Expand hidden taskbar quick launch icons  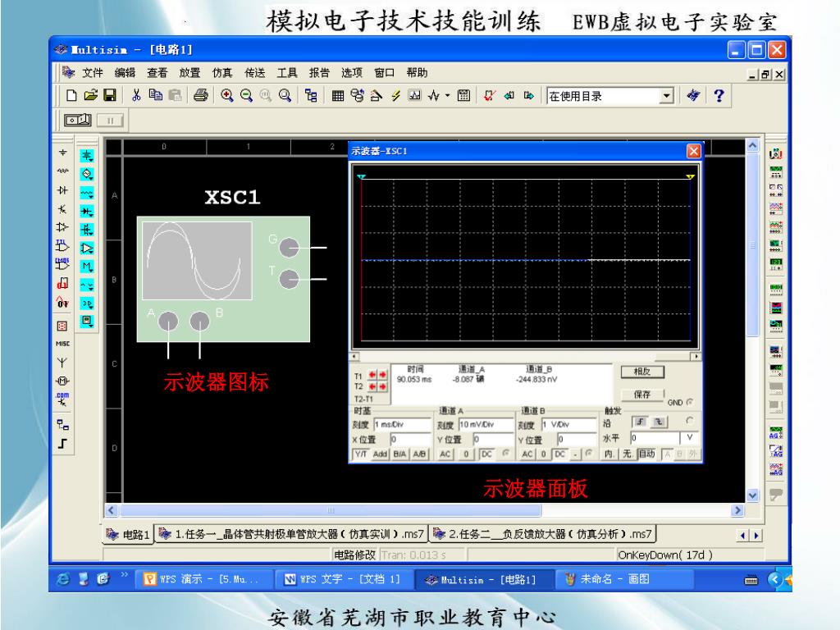125,574
